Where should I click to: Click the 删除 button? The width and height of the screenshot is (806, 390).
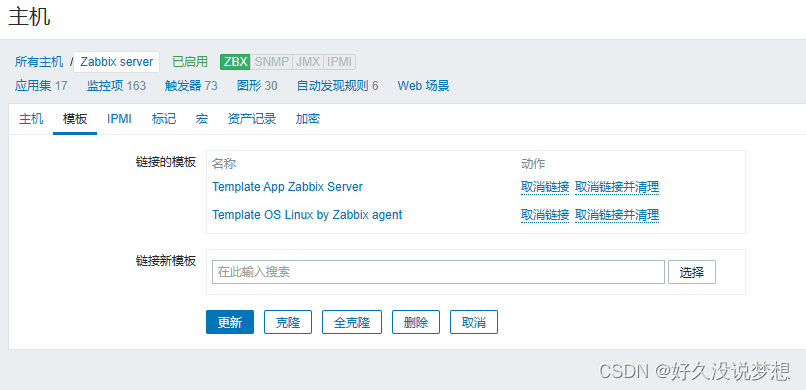tap(416, 322)
